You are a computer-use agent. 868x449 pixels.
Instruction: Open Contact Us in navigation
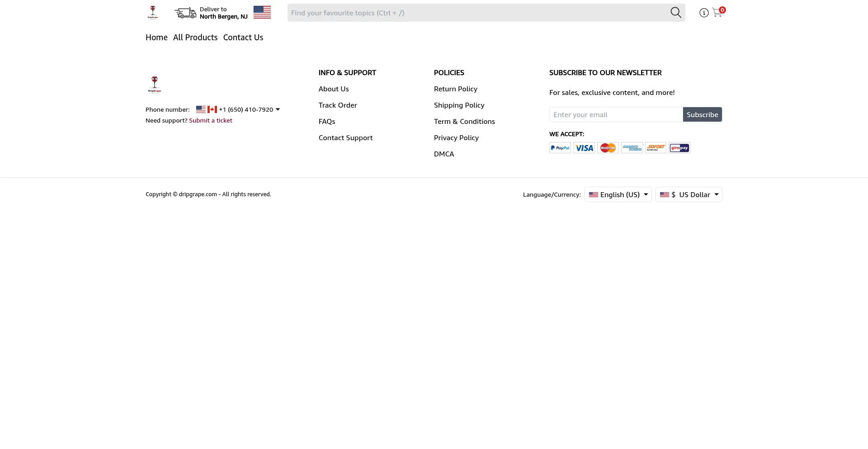(x=243, y=38)
